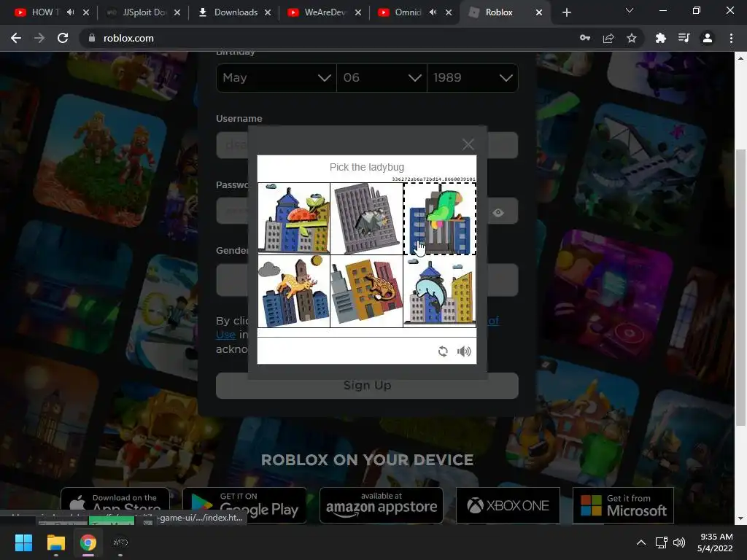Switch to the audio captcha challenge
This screenshot has height=560, width=747.
tap(464, 351)
